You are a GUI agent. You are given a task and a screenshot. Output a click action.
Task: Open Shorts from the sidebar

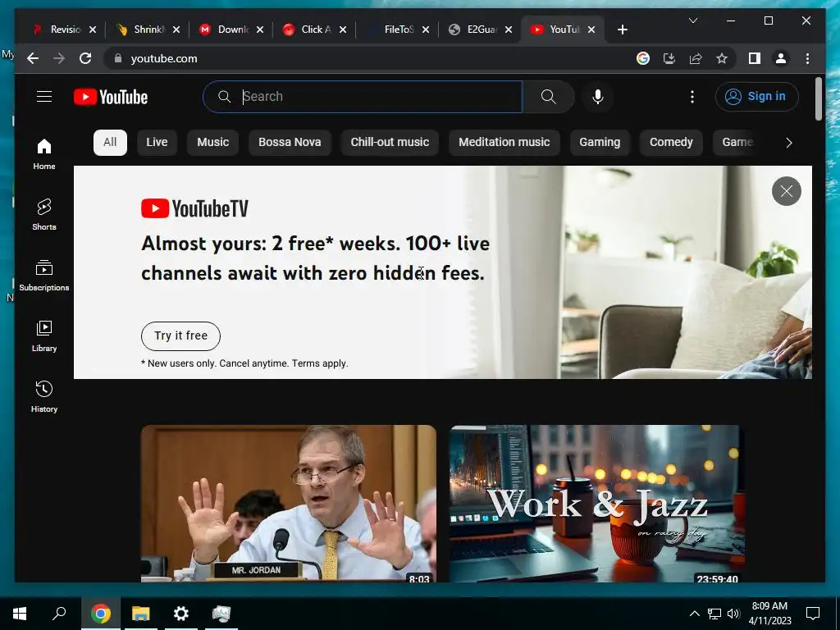44,214
